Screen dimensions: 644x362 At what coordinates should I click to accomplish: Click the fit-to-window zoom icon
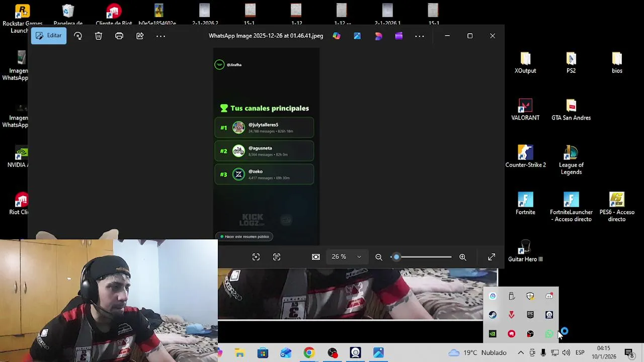tap(316, 257)
